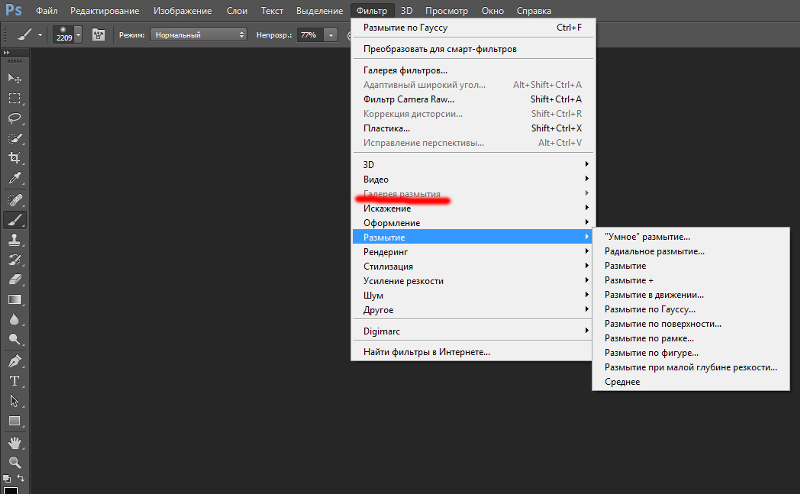Open the opacity 77% slider arrow

tap(331, 35)
